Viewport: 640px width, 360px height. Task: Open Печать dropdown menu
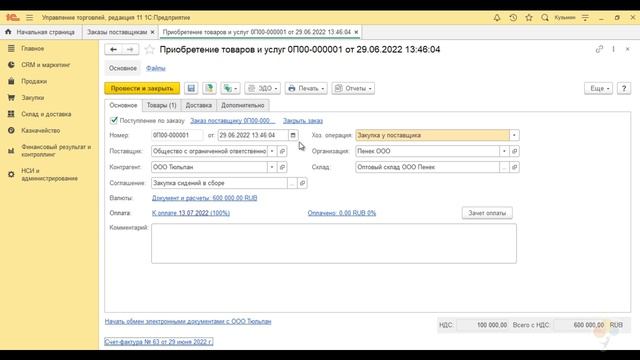click(x=306, y=89)
